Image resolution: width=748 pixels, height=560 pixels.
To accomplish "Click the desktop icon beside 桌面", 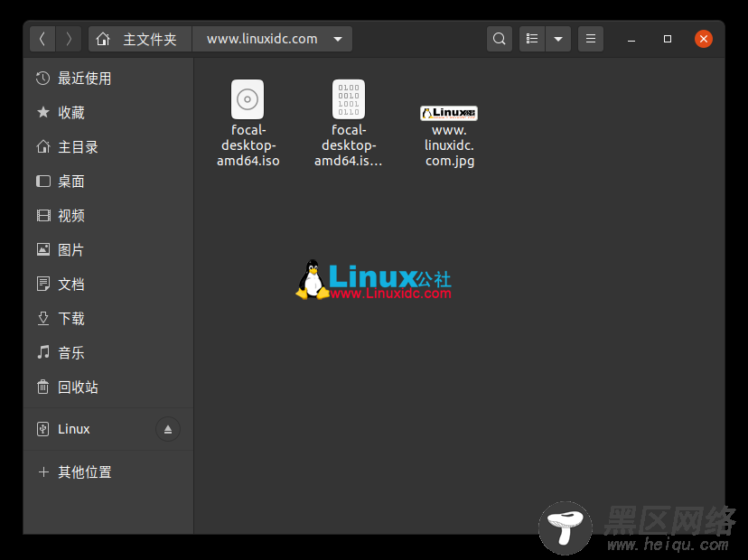I will [43, 182].
